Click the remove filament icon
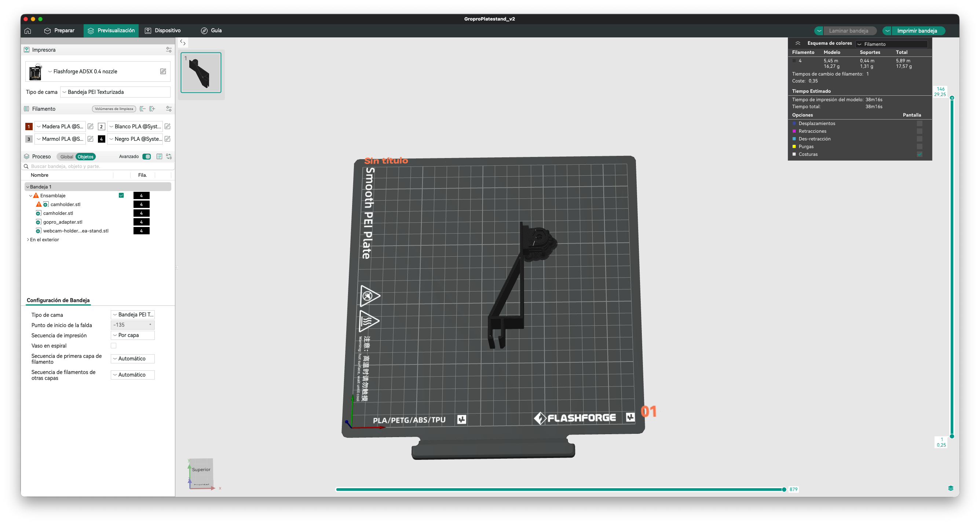 (x=143, y=109)
